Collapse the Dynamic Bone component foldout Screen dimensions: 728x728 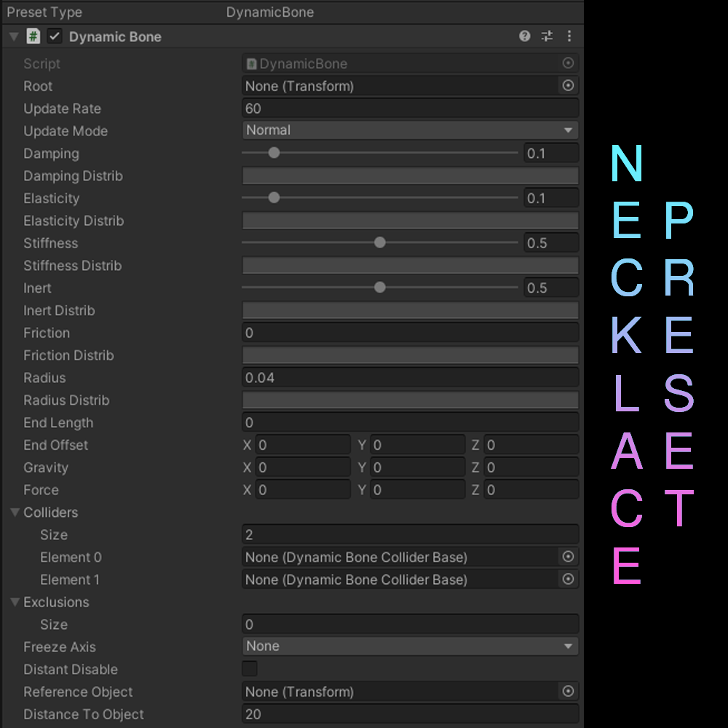pyautogui.click(x=12, y=36)
